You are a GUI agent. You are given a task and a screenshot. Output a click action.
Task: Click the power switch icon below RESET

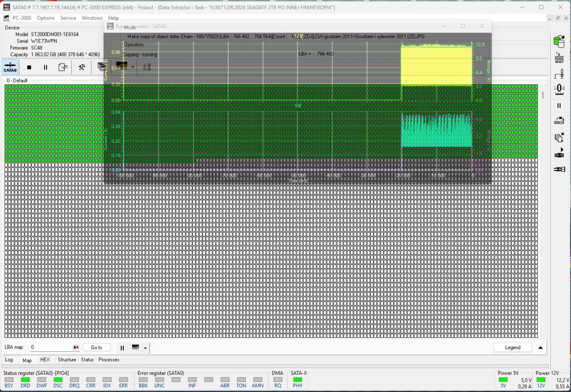click(x=559, y=74)
